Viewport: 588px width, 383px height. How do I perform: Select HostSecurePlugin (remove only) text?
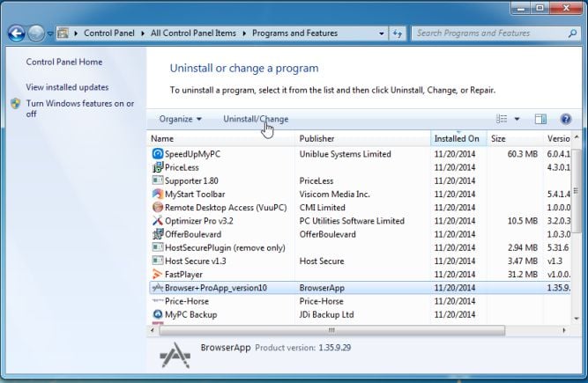point(225,247)
